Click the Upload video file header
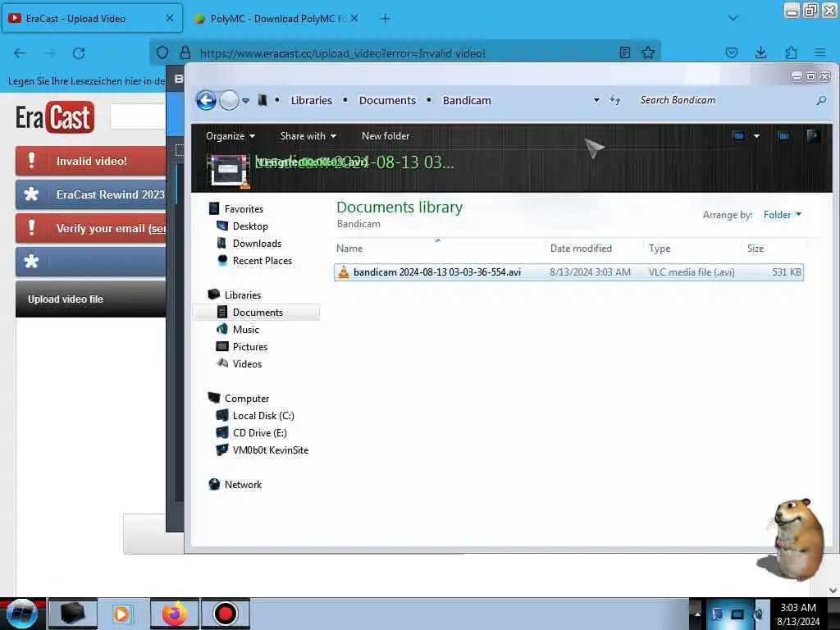 pyautogui.click(x=90, y=299)
